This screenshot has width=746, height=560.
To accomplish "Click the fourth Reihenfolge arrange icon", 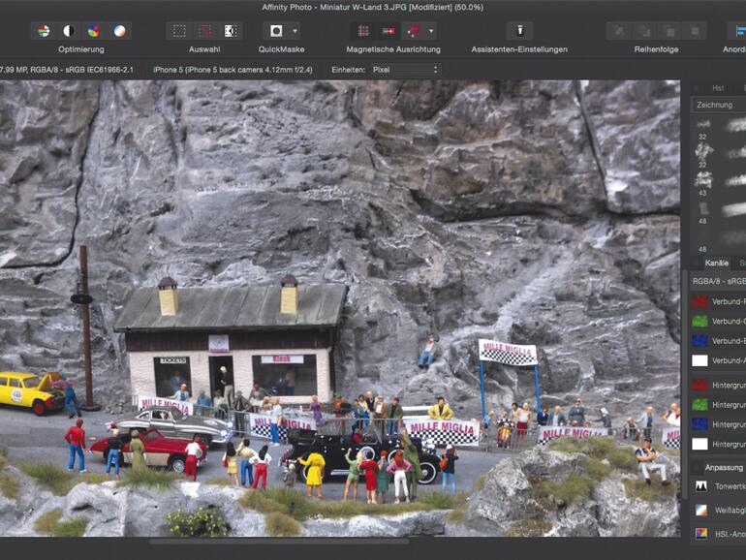I will coord(695,31).
